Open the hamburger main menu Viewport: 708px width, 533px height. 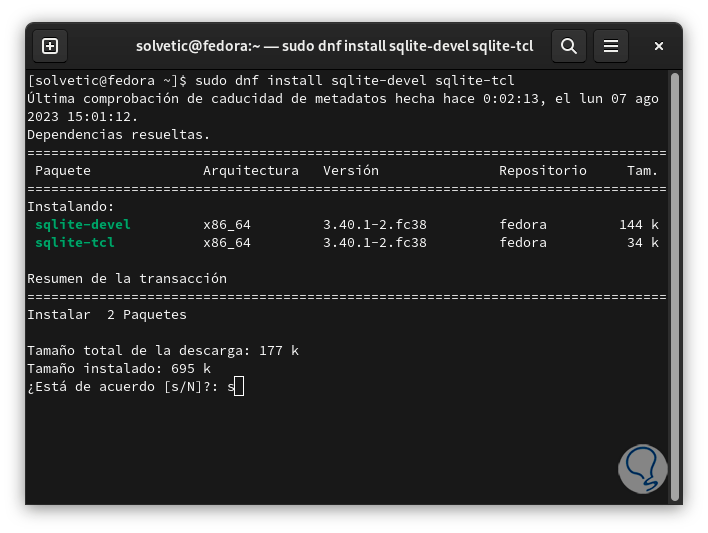tap(610, 45)
